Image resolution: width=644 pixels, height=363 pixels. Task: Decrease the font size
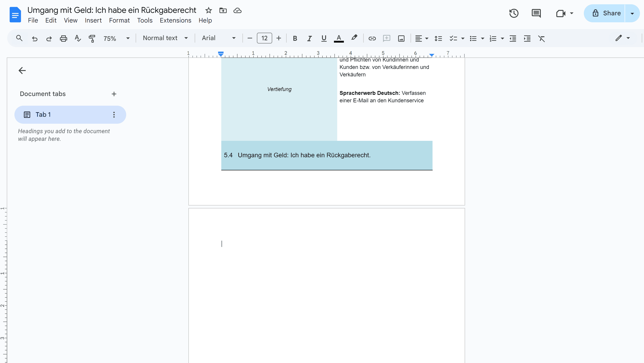[249, 38]
